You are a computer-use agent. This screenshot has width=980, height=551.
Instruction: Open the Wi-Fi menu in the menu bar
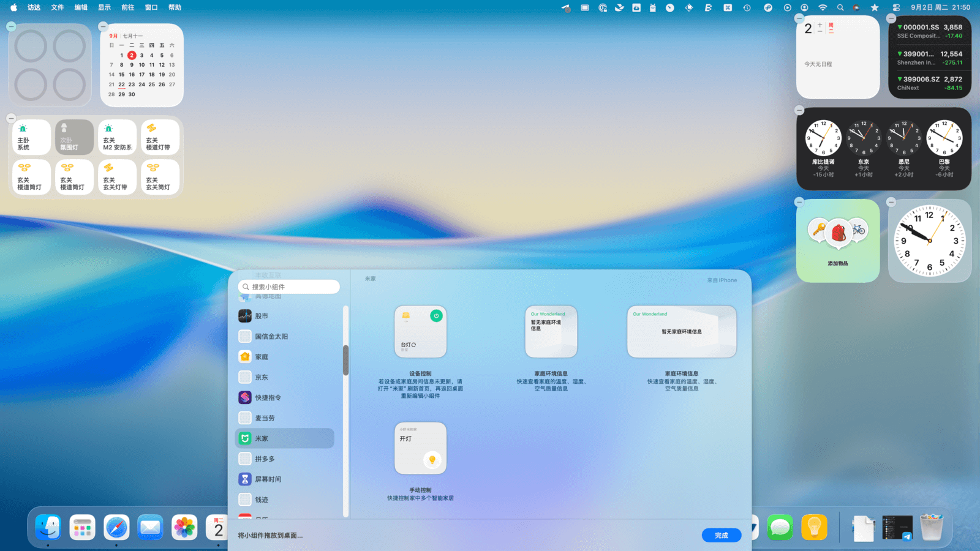(823, 8)
